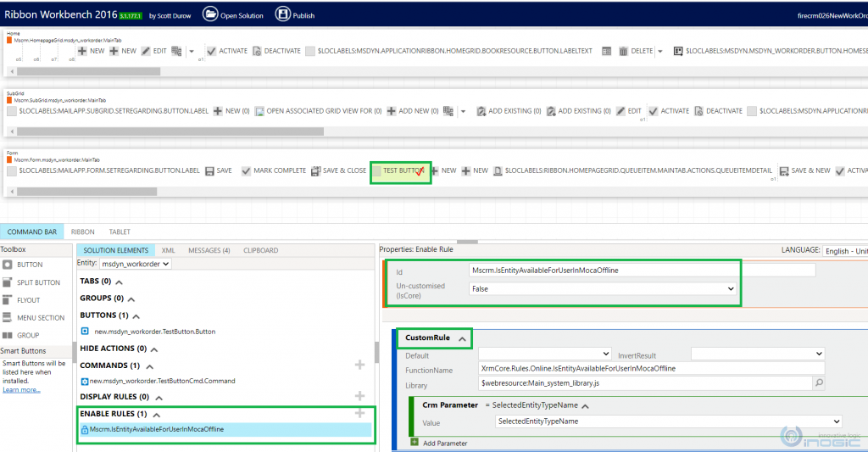Image resolution: width=868 pixels, height=452 pixels.
Task: Open the Un-customised (IsCore) dropdown
Action: 603,289
